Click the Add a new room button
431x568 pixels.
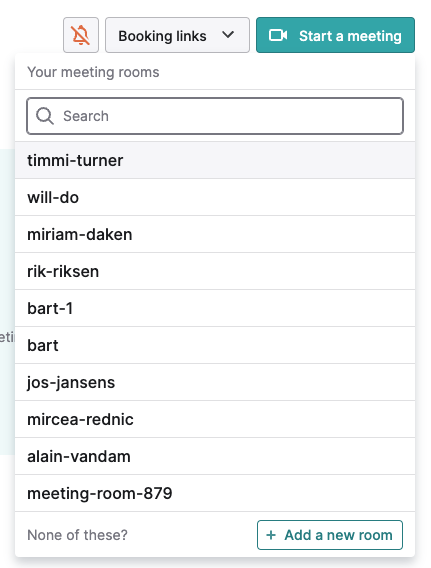[x=330, y=535]
